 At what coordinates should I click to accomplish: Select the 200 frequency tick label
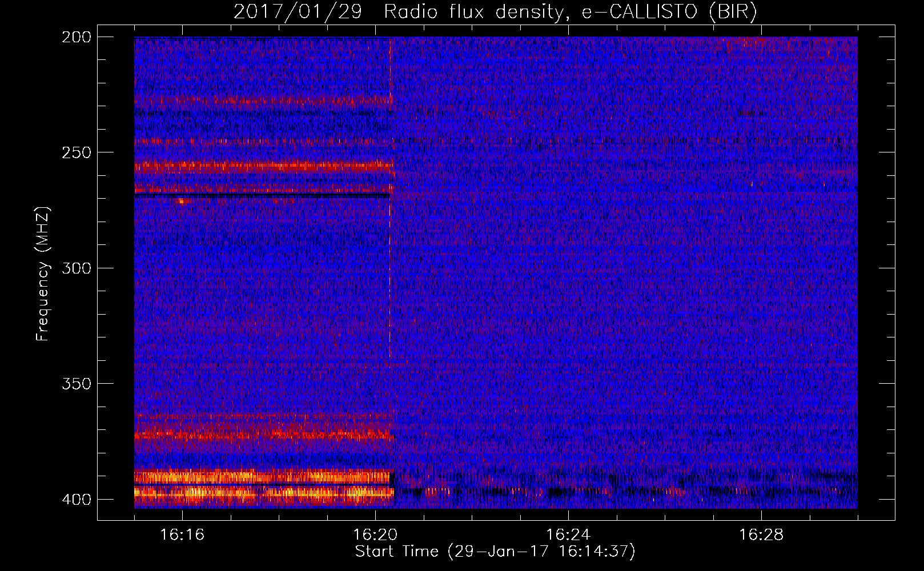76,37
